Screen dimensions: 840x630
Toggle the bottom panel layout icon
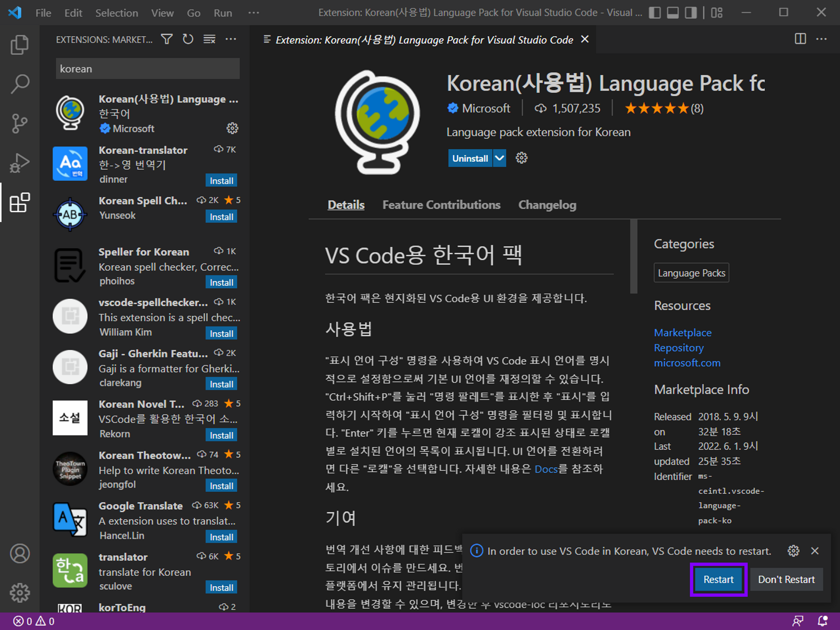click(673, 13)
